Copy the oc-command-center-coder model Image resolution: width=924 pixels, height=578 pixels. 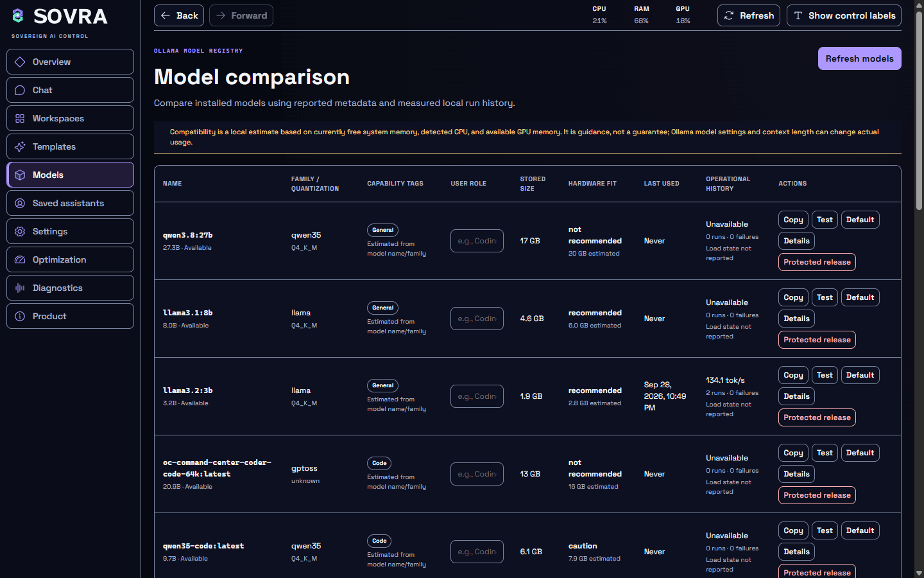(793, 453)
